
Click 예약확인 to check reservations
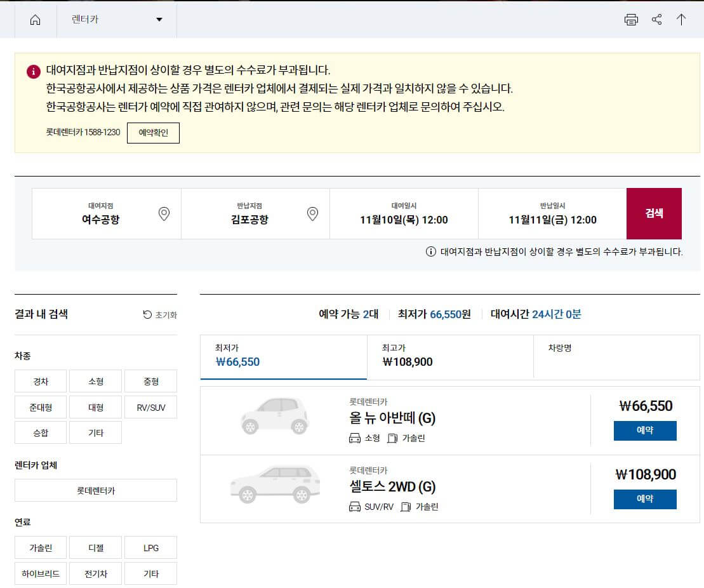click(153, 133)
